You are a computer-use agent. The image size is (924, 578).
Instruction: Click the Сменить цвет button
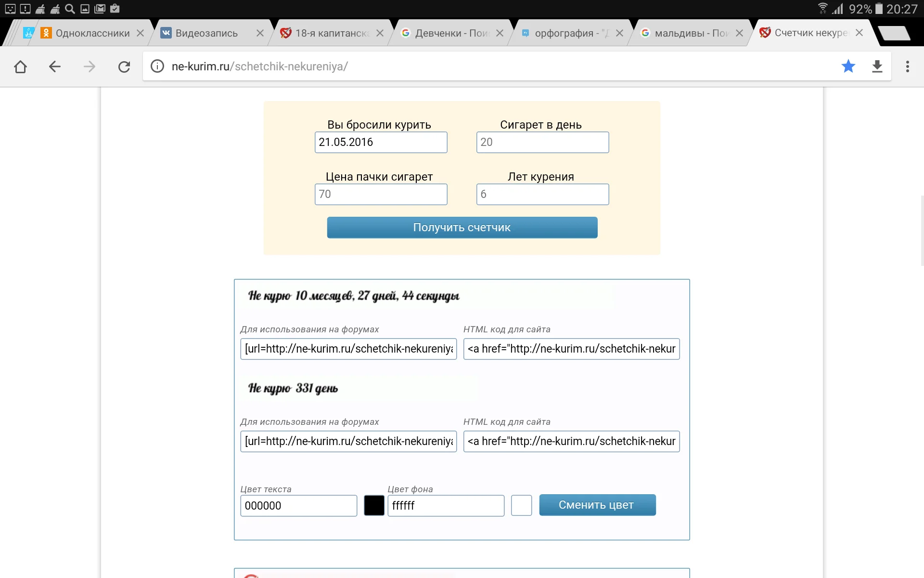point(597,505)
